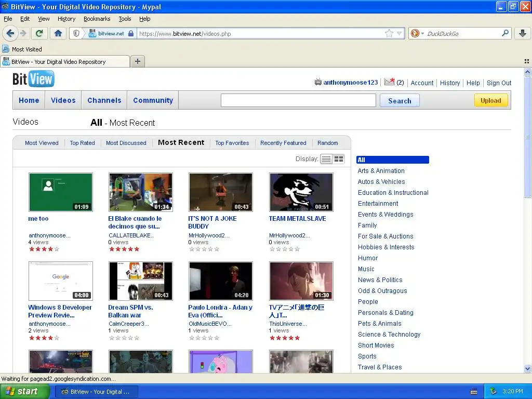
Task: Click the browser Forward arrow
Action: [x=23, y=33]
